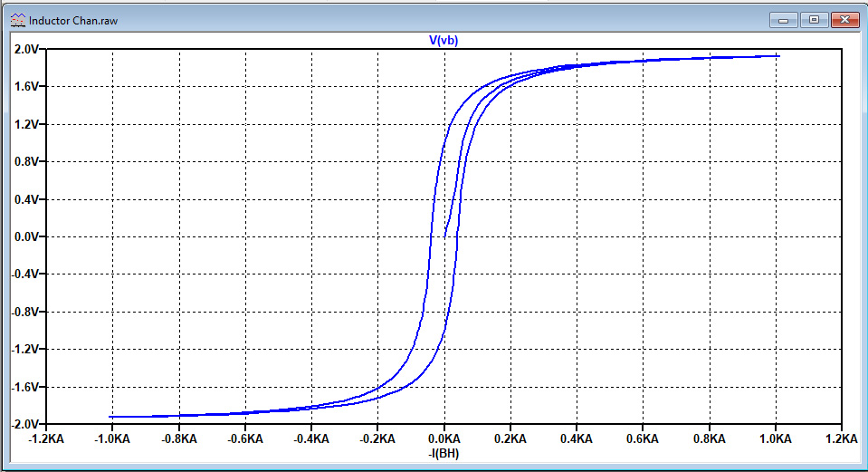Click the -2.0V vertical axis label
The width and height of the screenshot is (868, 472).
pyautogui.click(x=25, y=424)
